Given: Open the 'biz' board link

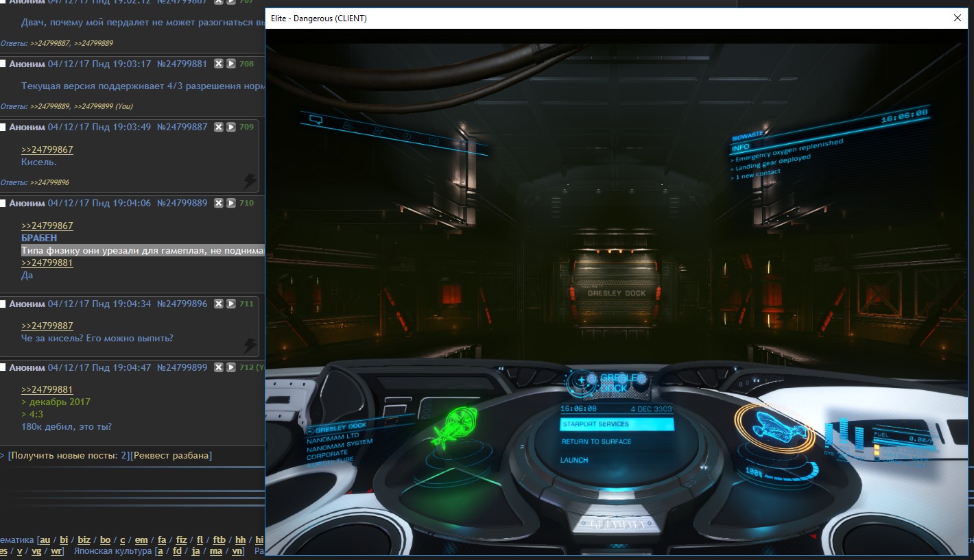Looking at the screenshot, I should (x=84, y=540).
